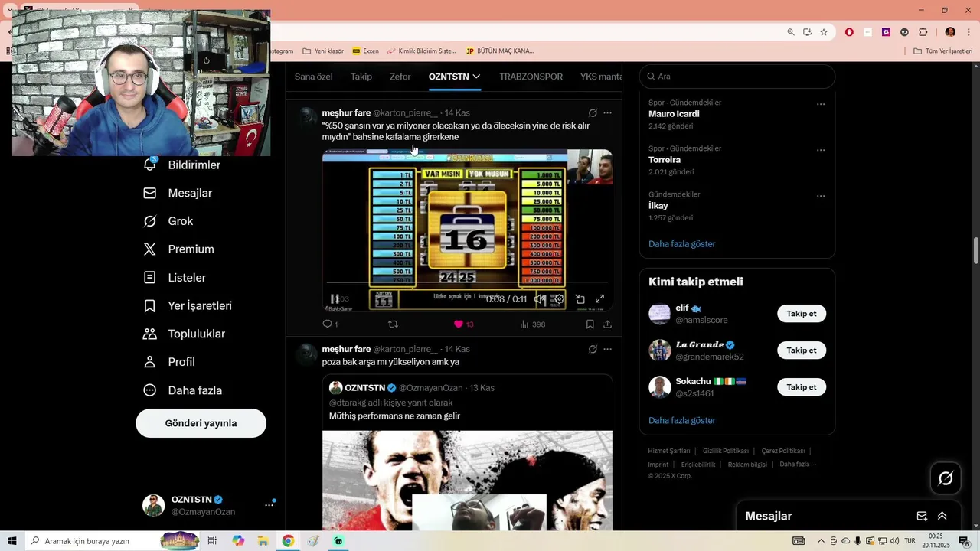Image resolution: width=980 pixels, height=551 pixels.
Task: Open more options for Torreira trend
Action: pyautogui.click(x=821, y=150)
